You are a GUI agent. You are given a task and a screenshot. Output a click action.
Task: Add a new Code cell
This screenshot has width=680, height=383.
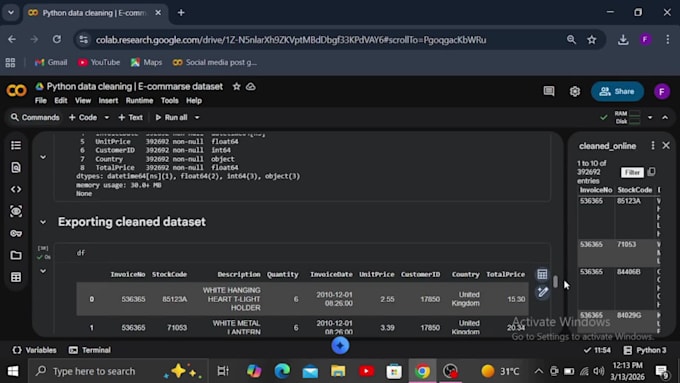tap(83, 118)
